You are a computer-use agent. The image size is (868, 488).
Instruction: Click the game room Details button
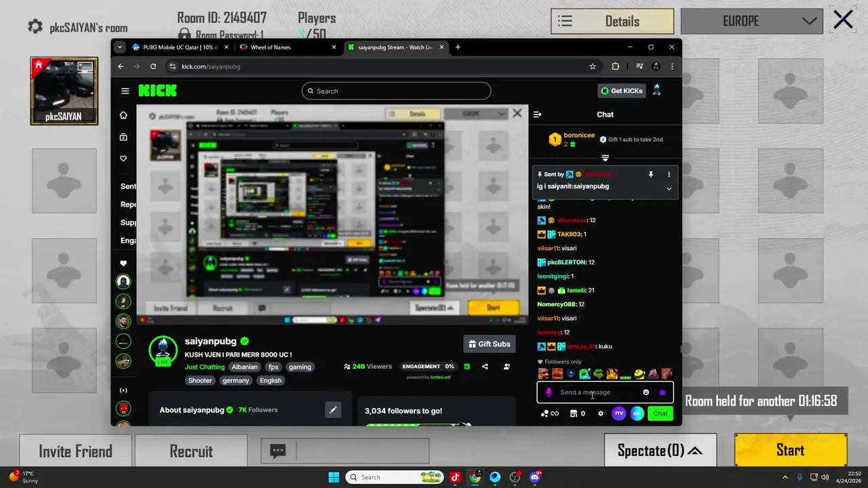coord(612,21)
